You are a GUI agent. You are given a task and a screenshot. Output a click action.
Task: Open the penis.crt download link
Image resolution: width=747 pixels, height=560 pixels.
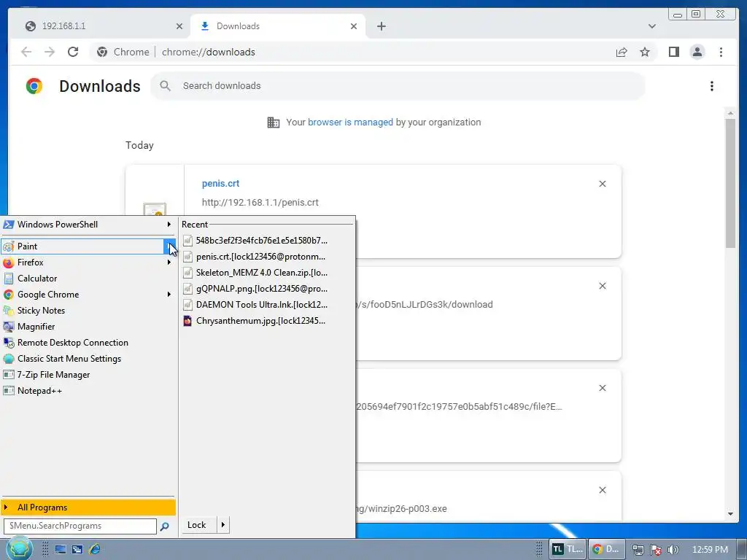coord(220,183)
